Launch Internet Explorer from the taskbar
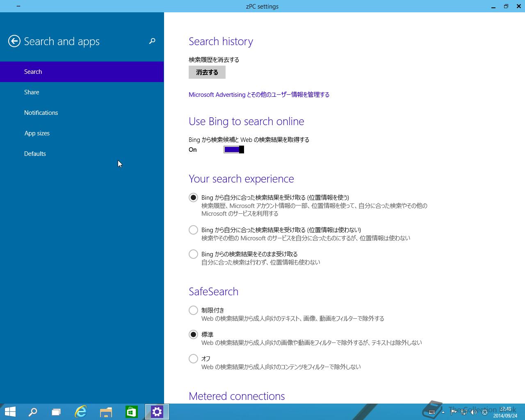This screenshot has height=420, width=525. [x=81, y=412]
